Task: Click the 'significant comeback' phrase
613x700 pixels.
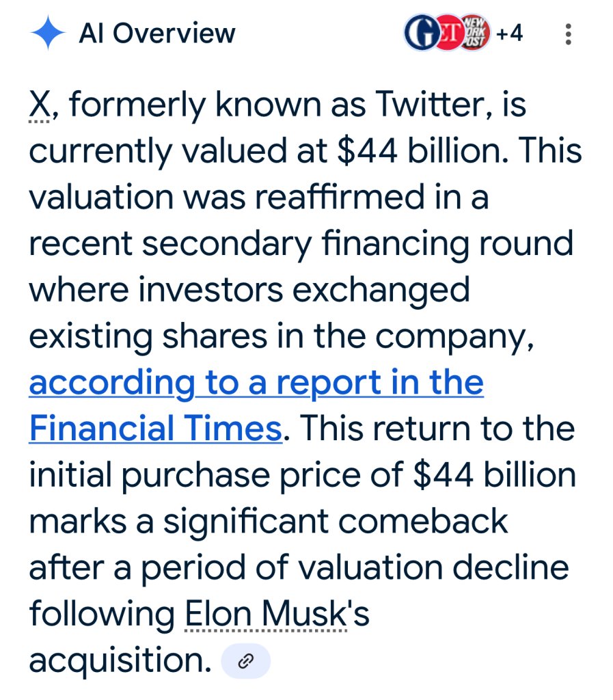Action: (x=335, y=521)
